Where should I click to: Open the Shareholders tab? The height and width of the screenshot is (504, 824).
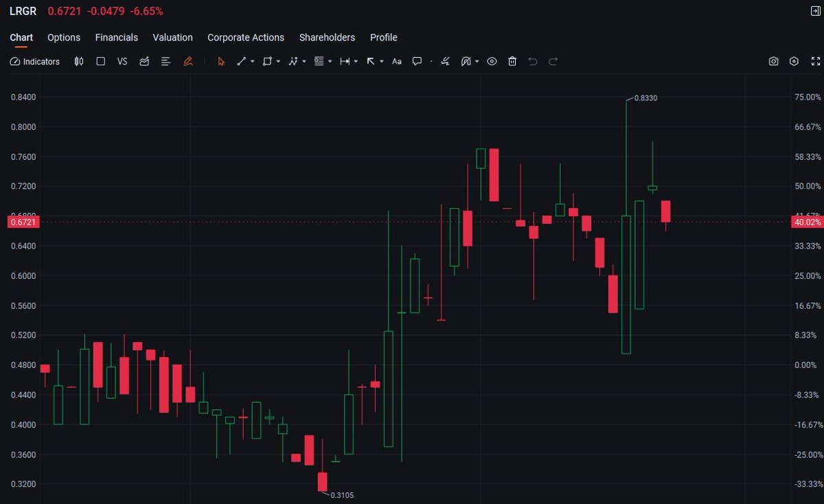coord(328,37)
